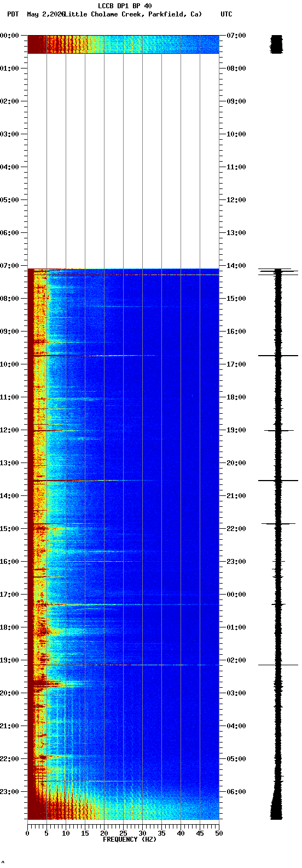The height and width of the screenshot is (868, 302).
Task: Click the "30" frequency axis label
Action: (x=142, y=833)
